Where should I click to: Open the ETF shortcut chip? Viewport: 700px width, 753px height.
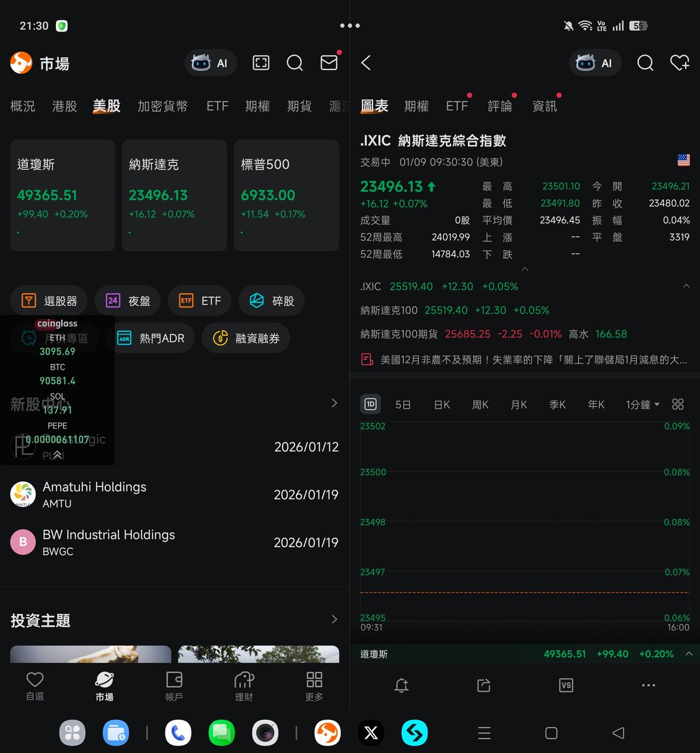[199, 301]
